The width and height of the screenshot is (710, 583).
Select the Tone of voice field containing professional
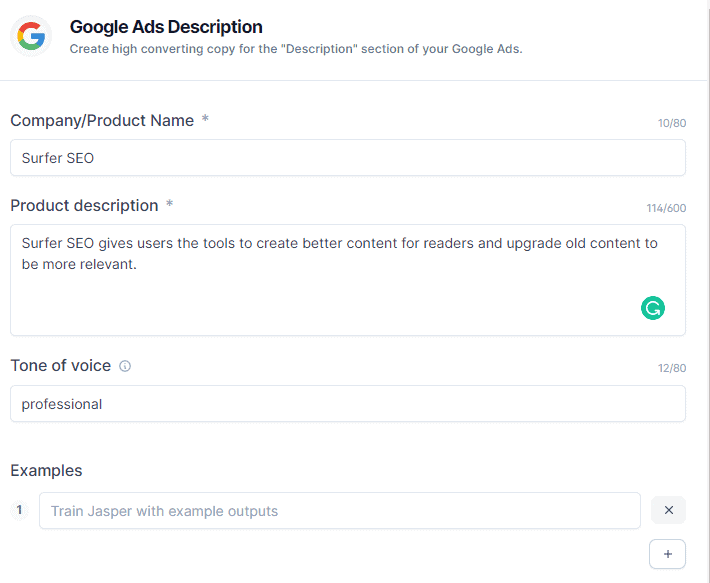347,404
